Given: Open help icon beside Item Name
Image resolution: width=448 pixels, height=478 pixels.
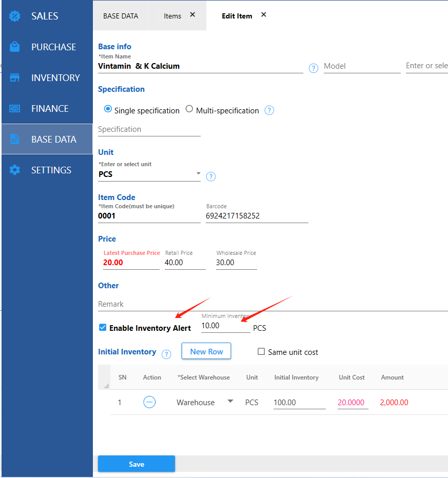Looking at the screenshot, I should click(313, 68).
